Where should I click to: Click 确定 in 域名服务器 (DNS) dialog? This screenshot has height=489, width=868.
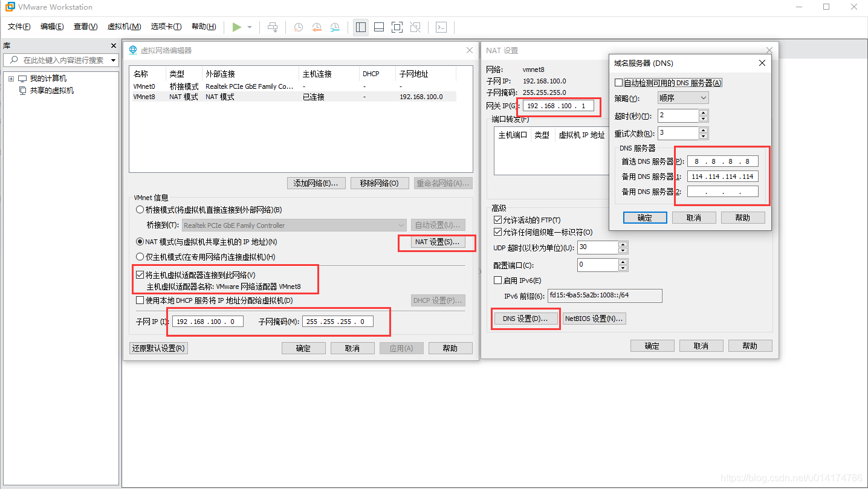tap(645, 218)
